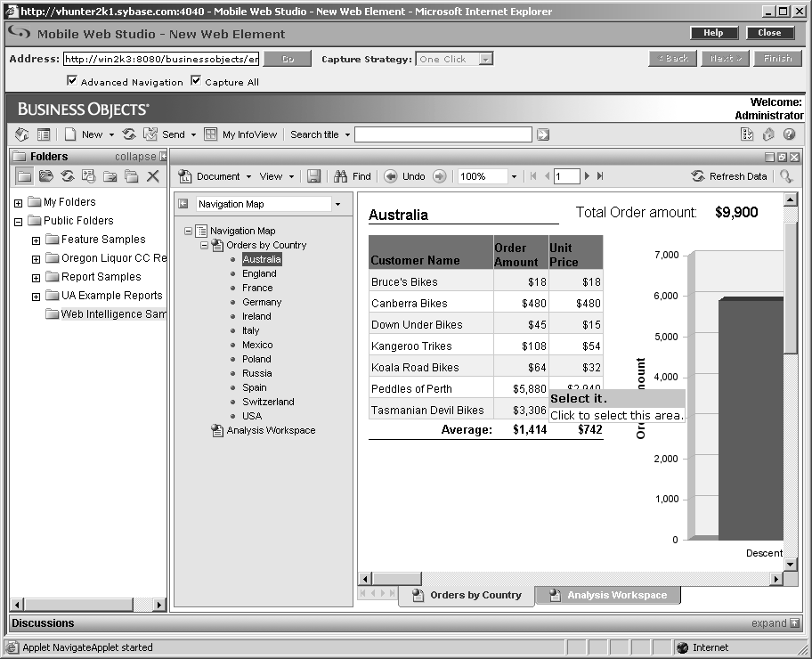
Task: Select the closed-folder view icon in Folders toolbar
Action: (24, 176)
